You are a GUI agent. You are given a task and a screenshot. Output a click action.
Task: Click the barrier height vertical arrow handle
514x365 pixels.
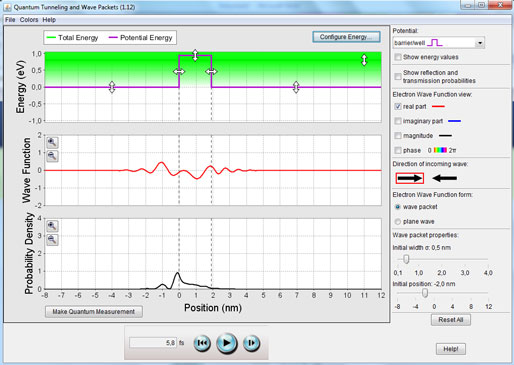(x=195, y=55)
